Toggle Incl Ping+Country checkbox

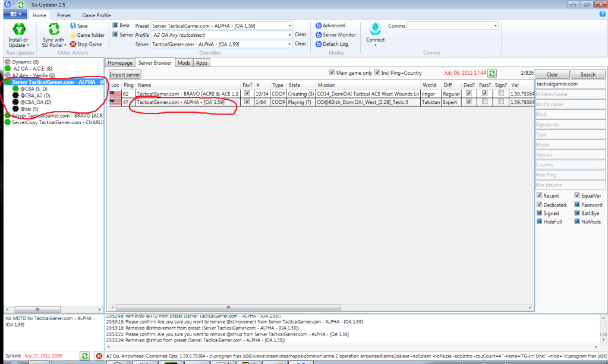pyautogui.click(x=377, y=72)
